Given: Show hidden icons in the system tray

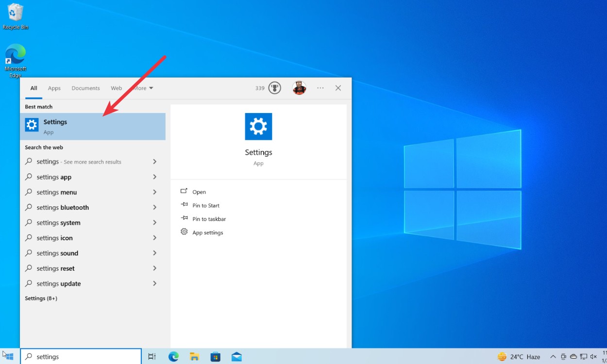Looking at the screenshot, I should pos(553,356).
